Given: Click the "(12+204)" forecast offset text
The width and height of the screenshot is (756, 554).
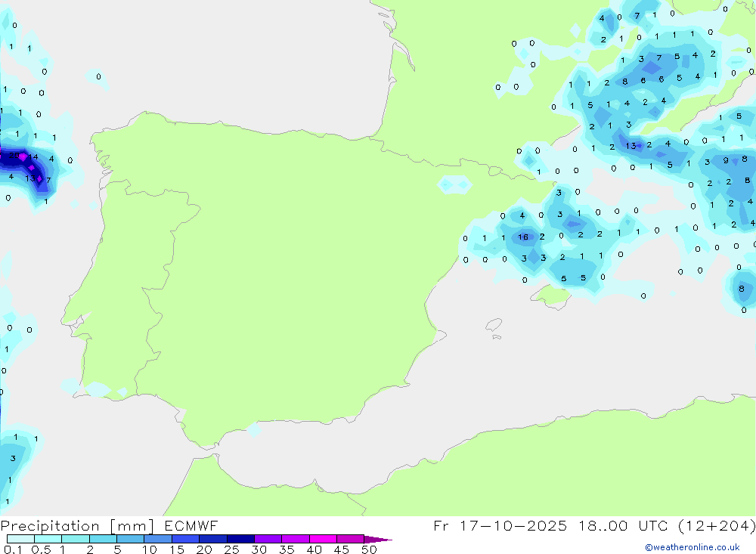Looking at the screenshot, I should point(717,525).
